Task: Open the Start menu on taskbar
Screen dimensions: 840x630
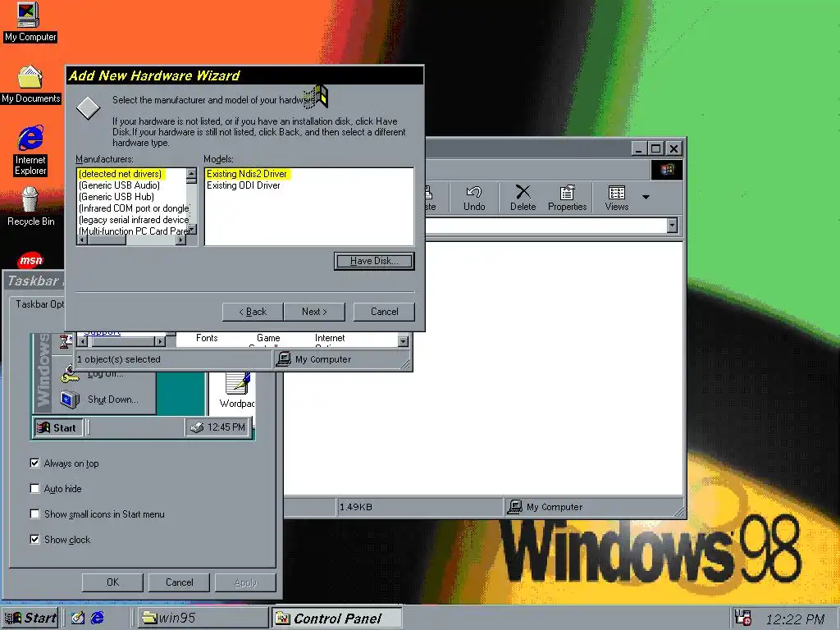Action: pos(30,618)
